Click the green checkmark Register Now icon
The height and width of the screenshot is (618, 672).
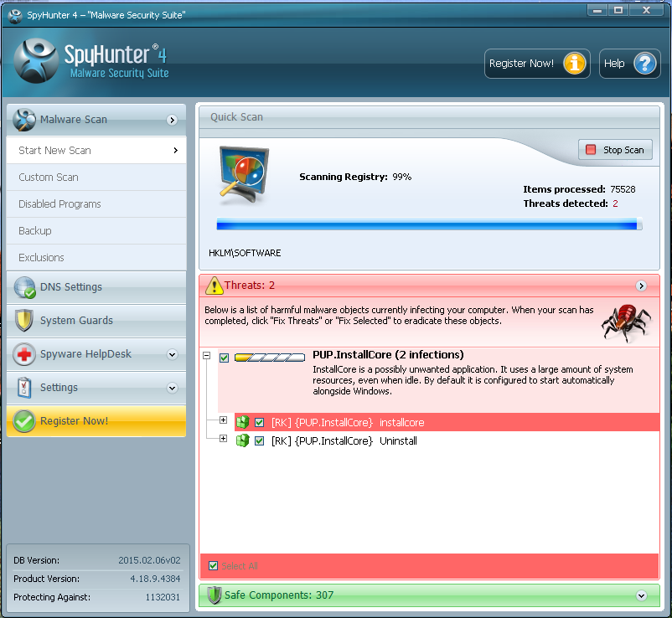coord(24,421)
